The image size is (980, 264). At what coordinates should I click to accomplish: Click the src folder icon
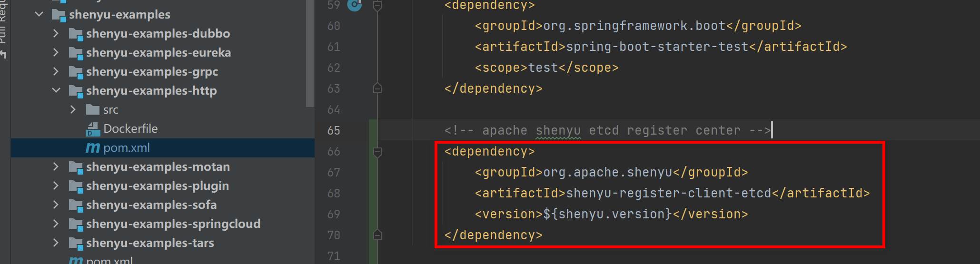pos(93,110)
